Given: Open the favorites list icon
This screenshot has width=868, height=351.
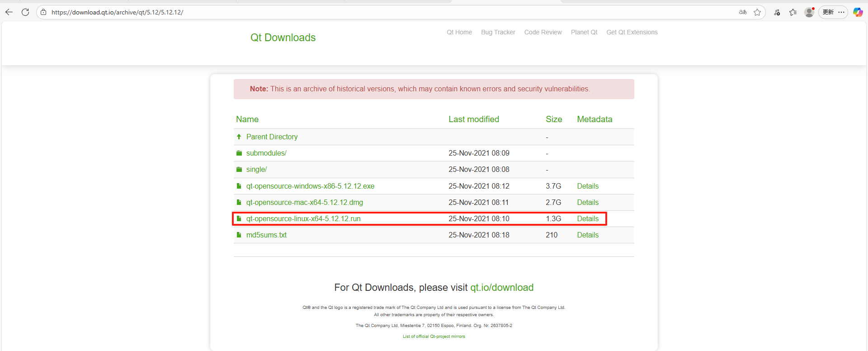Looking at the screenshot, I should pyautogui.click(x=793, y=12).
